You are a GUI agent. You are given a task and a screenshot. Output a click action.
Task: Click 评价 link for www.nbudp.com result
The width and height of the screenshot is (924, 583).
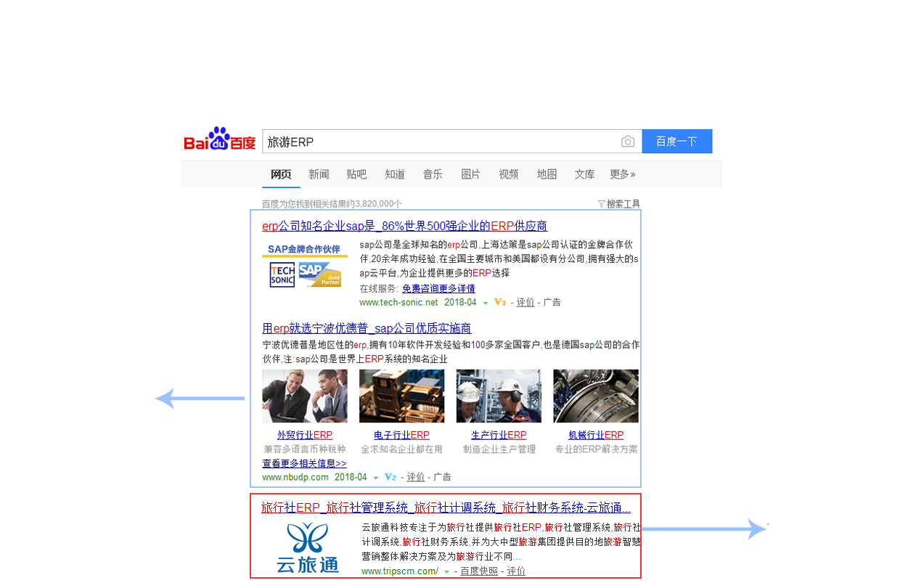pyautogui.click(x=416, y=477)
